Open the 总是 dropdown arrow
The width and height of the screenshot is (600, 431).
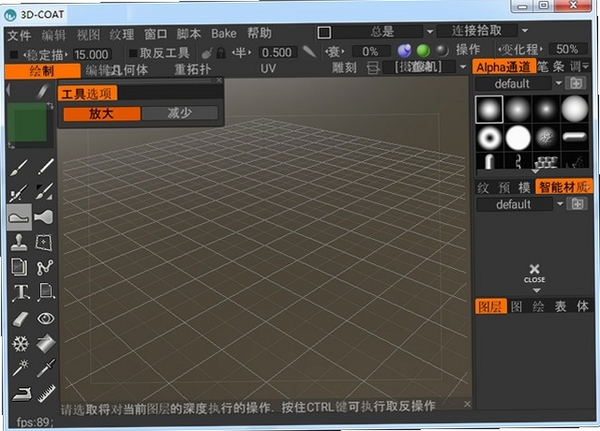430,31
